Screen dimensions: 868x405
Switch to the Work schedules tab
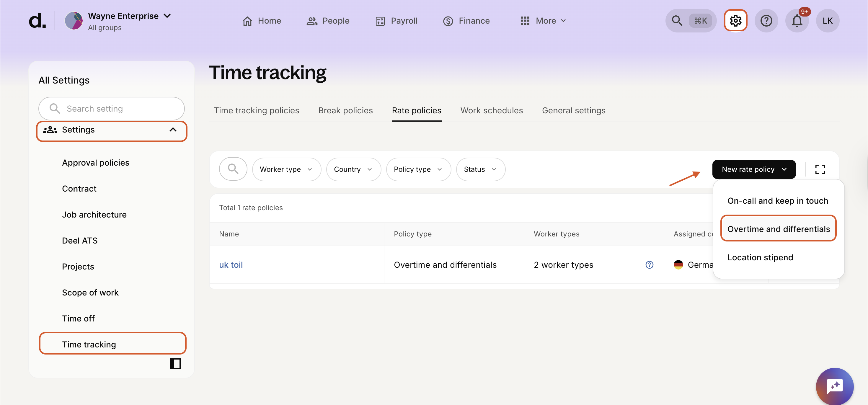tap(491, 110)
